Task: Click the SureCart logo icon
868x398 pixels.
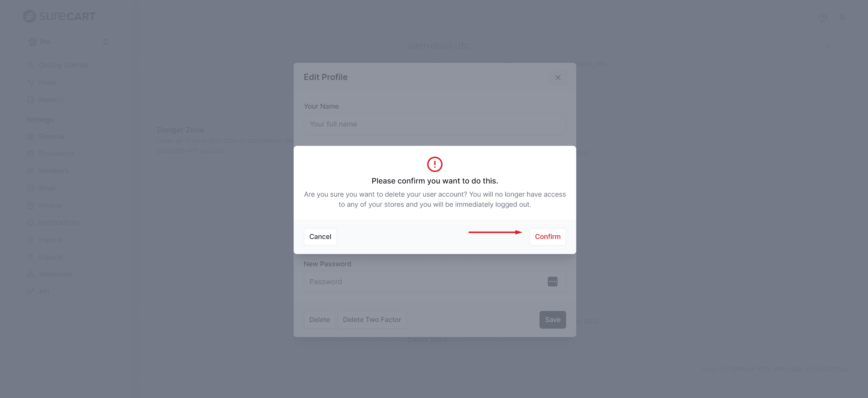Action: (29, 16)
